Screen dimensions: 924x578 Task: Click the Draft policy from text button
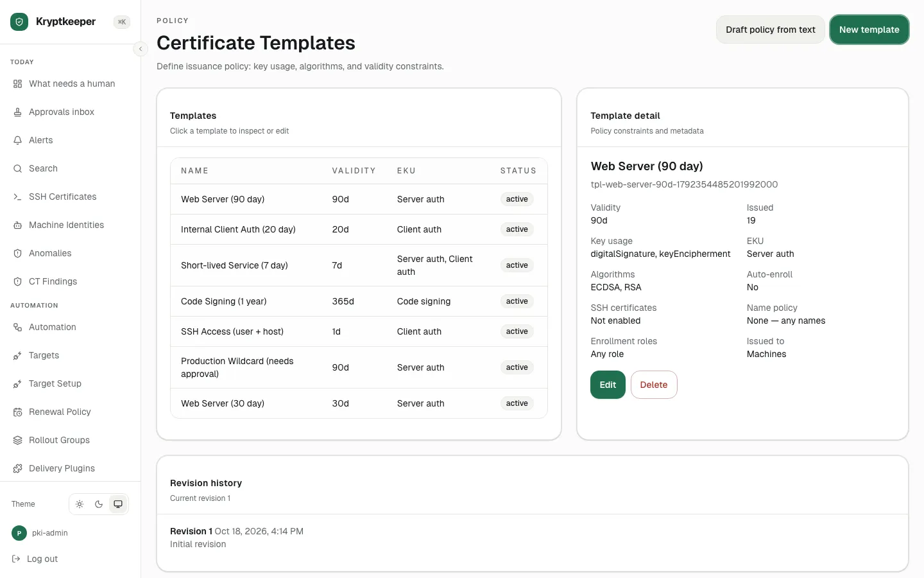point(770,30)
